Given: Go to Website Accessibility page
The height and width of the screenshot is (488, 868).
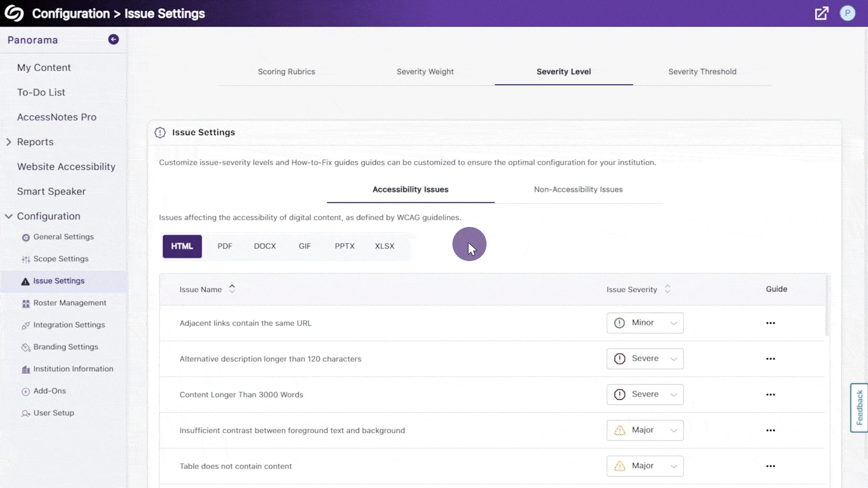Looking at the screenshot, I should (66, 167).
